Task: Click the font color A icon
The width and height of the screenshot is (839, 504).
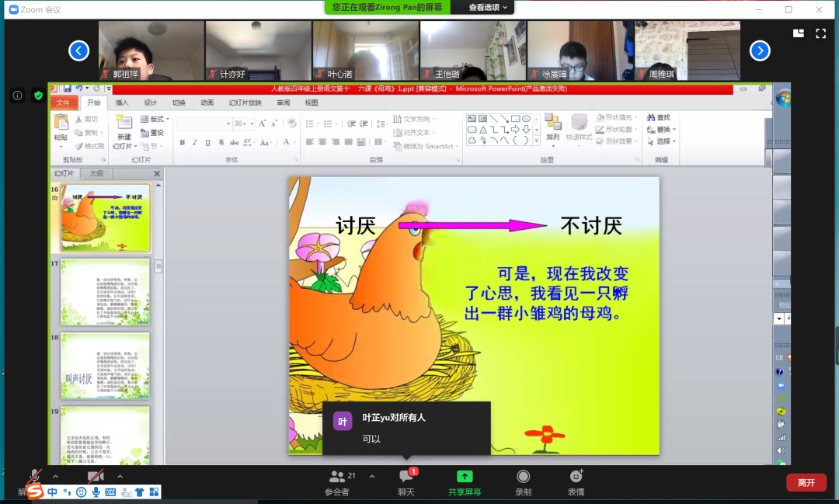Action: tap(286, 142)
